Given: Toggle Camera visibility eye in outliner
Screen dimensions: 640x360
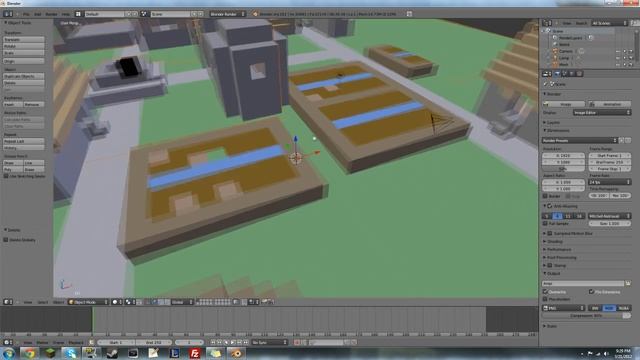Looking at the screenshot, I should point(618,51).
